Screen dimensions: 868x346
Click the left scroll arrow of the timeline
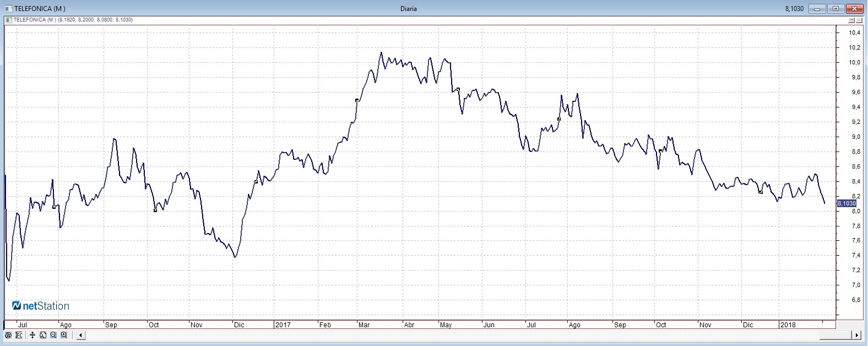click(x=81, y=335)
